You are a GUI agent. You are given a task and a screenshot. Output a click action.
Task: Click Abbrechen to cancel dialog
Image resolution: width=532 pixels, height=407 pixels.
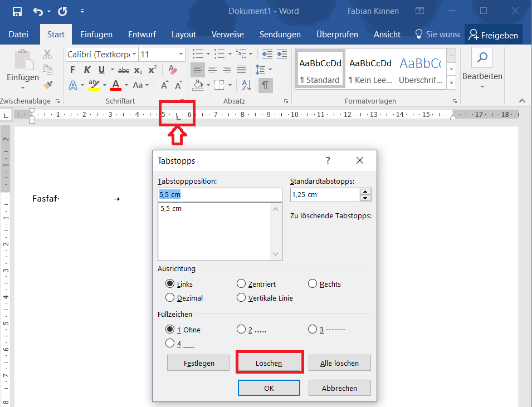point(340,388)
